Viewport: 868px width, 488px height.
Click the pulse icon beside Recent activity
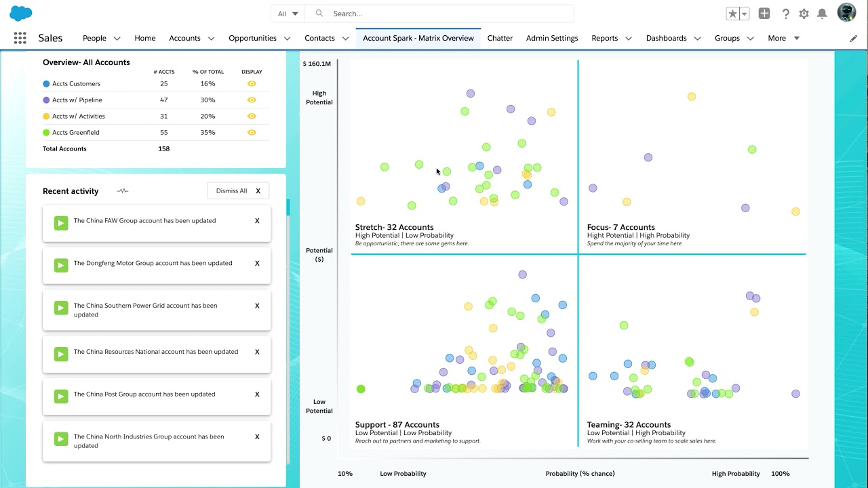(123, 191)
